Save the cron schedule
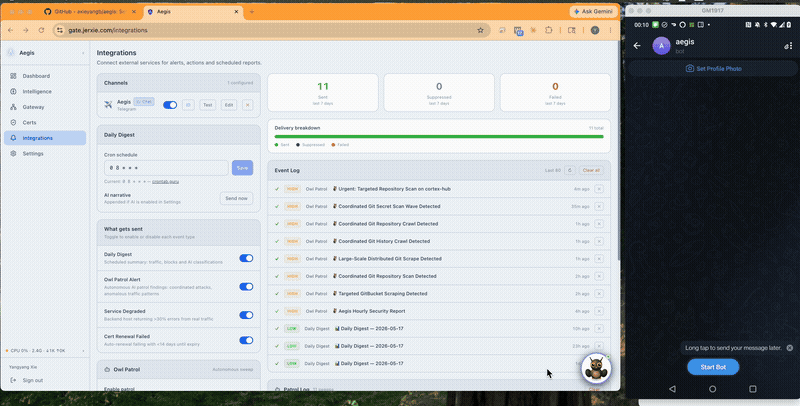Screen dimensions: 800x406 click(x=242, y=168)
